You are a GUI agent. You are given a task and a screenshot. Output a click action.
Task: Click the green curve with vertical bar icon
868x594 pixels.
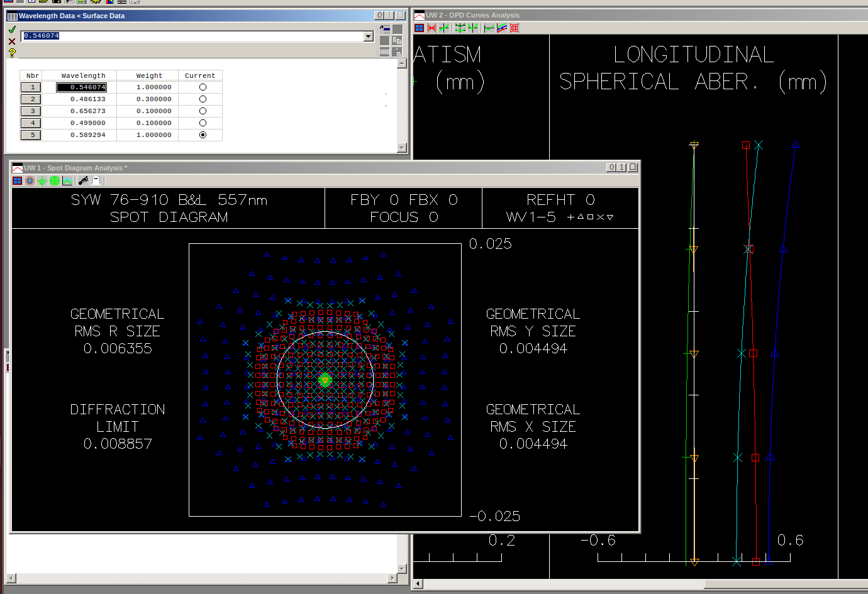[x=489, y=28]
